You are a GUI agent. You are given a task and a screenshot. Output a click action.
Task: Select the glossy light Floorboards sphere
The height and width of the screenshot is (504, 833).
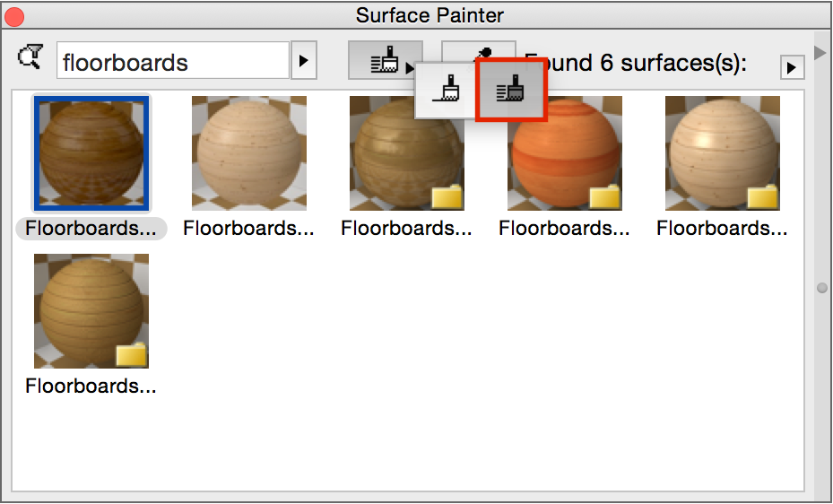723,153
